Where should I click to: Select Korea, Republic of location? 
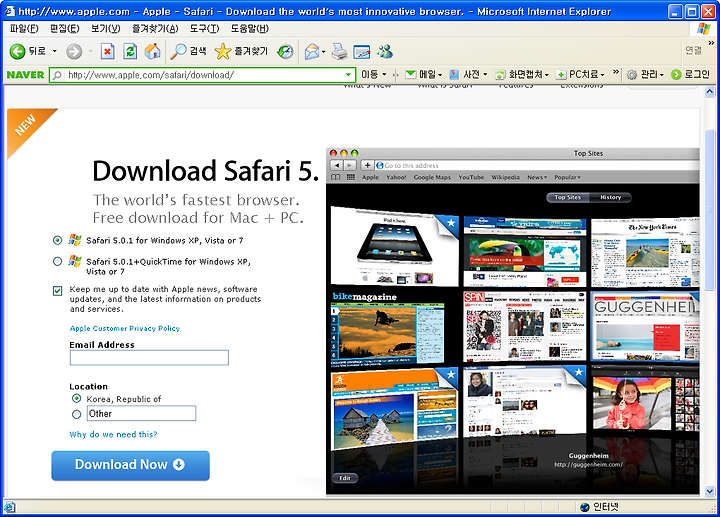pyautogui.click(x=77, y=398)
